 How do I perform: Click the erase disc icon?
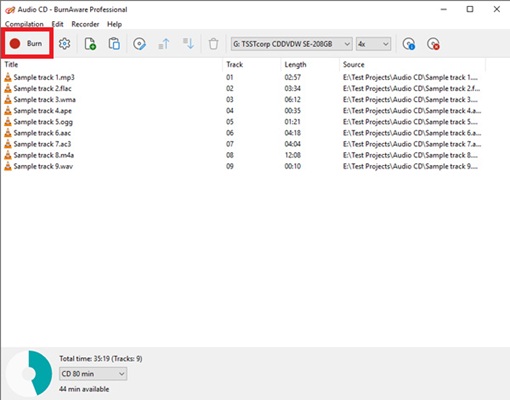[x=433, y=44]
